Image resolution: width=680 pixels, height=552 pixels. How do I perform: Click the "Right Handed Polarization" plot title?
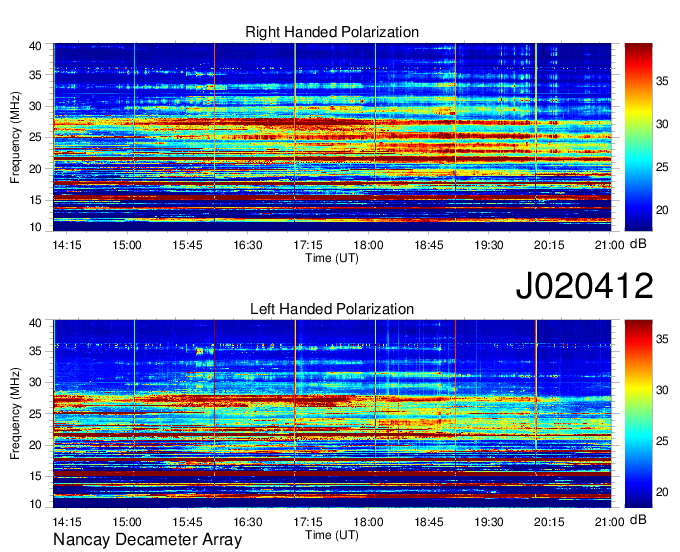pos(332,32)
